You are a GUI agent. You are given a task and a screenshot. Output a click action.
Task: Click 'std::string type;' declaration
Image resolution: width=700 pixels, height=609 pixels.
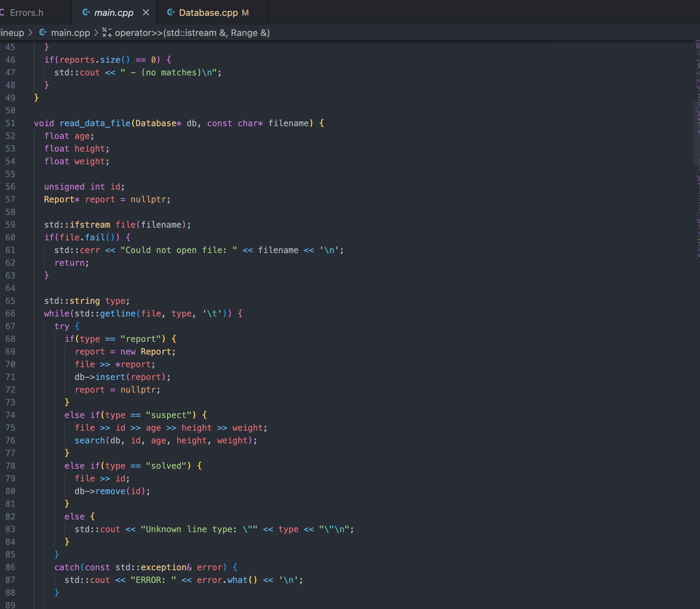(87, 301)
